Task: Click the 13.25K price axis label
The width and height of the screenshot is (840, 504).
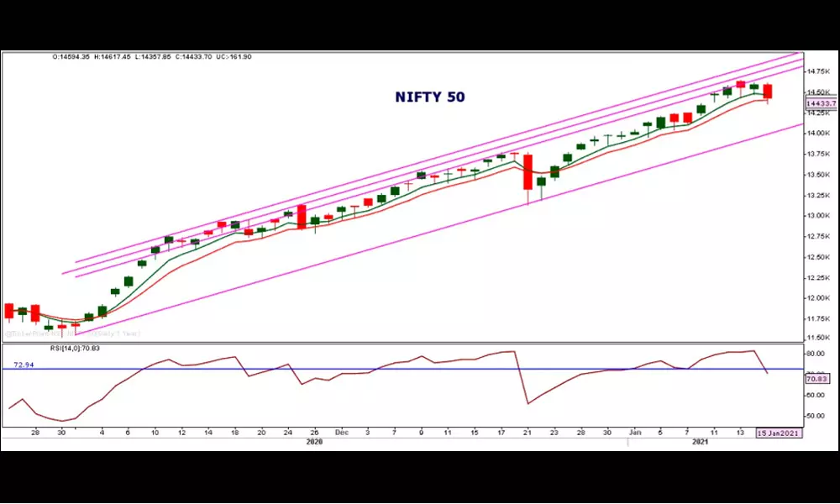Action: pyautogui.click(x=820, y=196)
